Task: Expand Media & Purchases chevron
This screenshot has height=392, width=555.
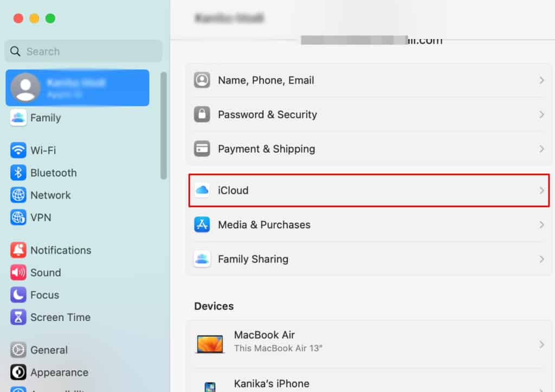Action: tap(541, 225)
